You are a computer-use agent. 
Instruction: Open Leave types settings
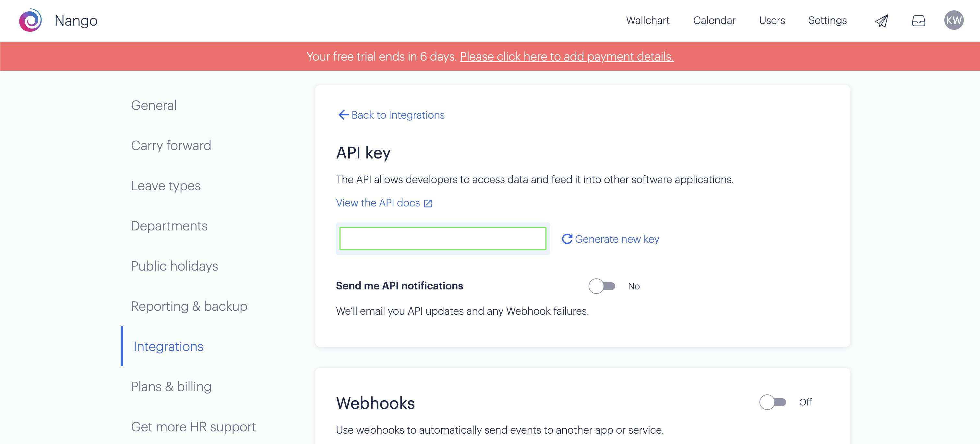[165, 186]
